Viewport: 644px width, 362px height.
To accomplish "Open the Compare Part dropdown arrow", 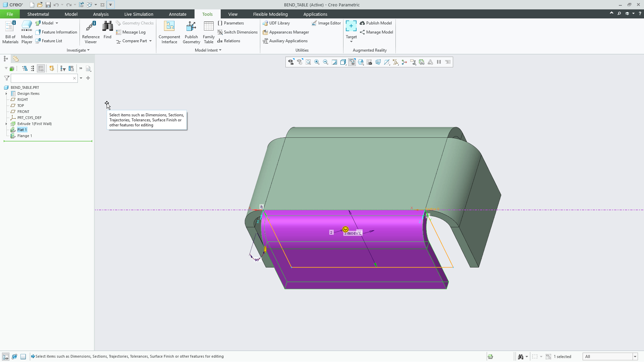I will point(150,41).
